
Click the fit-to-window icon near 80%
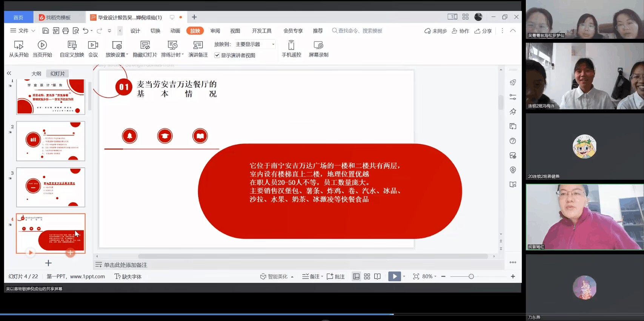[x=416, y=276]
